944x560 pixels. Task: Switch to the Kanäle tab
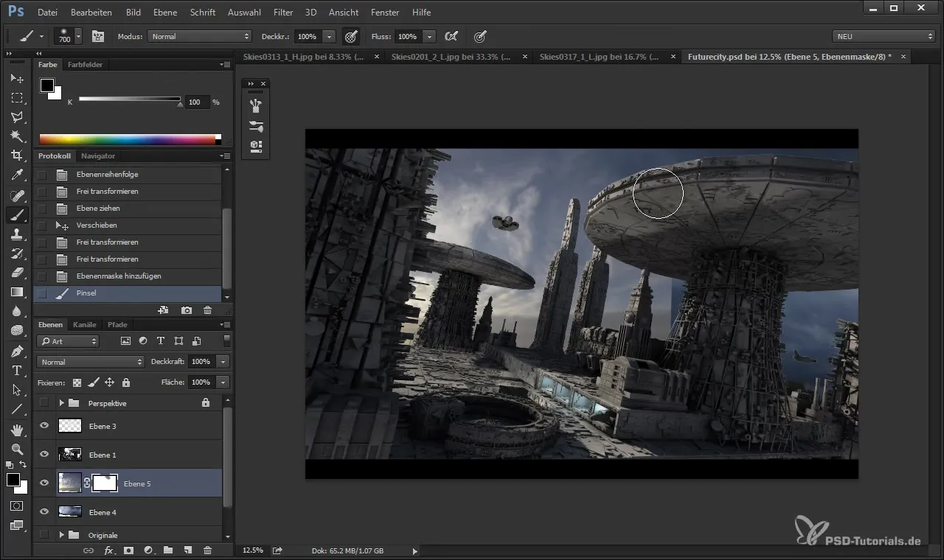[x=85, y=324]
